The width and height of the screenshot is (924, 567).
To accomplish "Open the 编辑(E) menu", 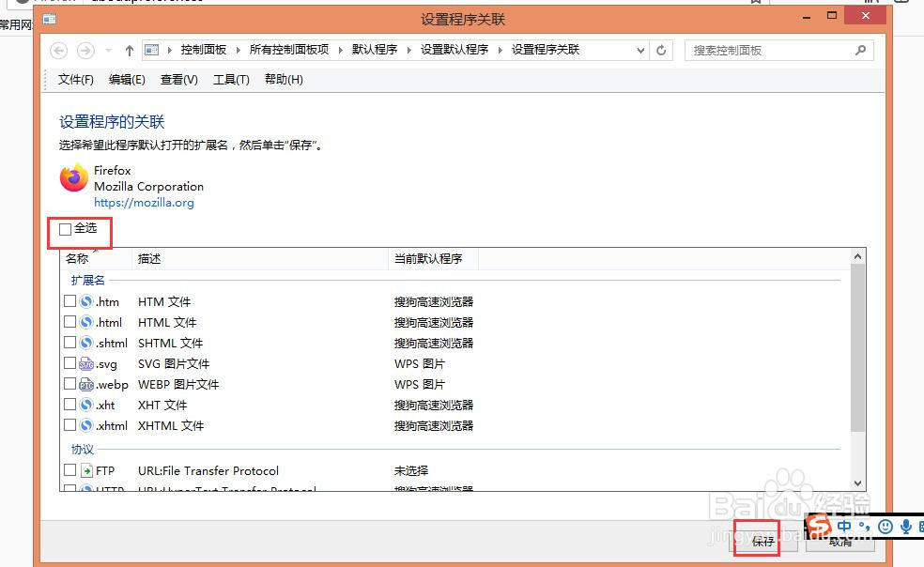I will (127, 80).
